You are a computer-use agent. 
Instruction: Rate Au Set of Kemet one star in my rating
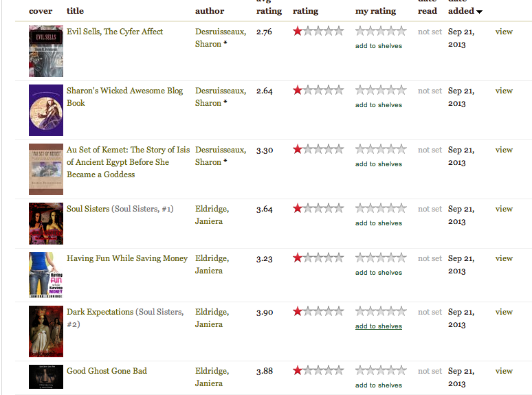click(x=360, y=149)
